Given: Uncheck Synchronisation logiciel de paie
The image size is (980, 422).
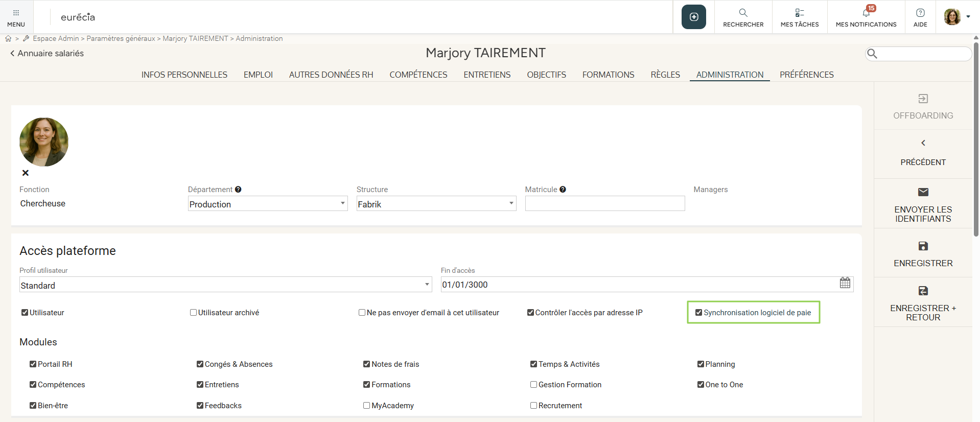Looking at the screenshot, I should coord(698,313).
